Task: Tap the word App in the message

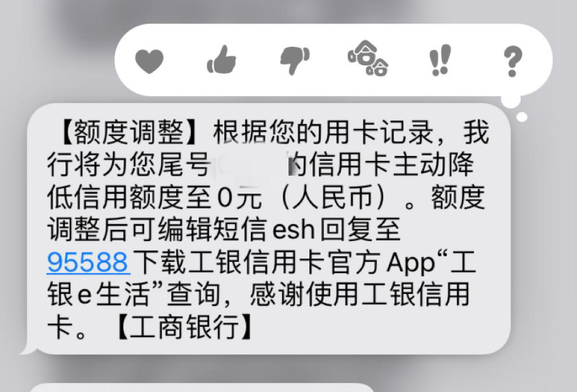Action: [x=411, y=263]
